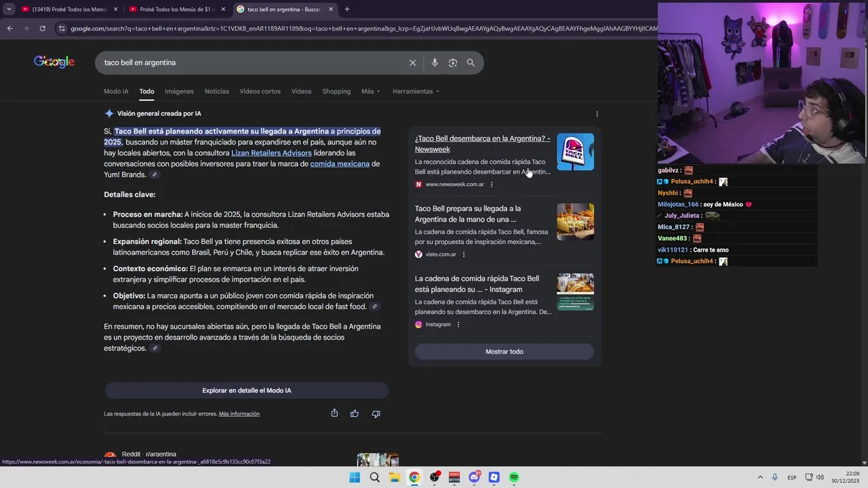Click the magnifier search icon in search bar
This screenshot has height=488, width=868.
coord(471,62)
